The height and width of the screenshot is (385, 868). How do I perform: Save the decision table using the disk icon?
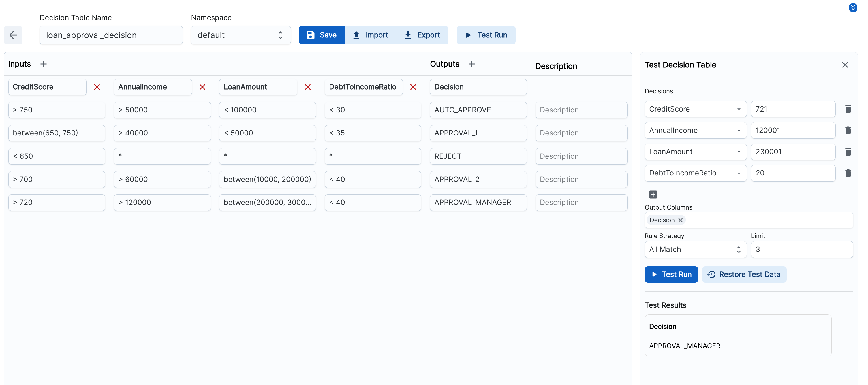point(310,35)
